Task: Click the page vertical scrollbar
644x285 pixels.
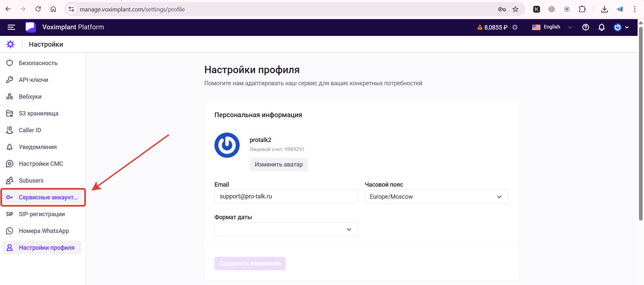Action: [641, 124]
